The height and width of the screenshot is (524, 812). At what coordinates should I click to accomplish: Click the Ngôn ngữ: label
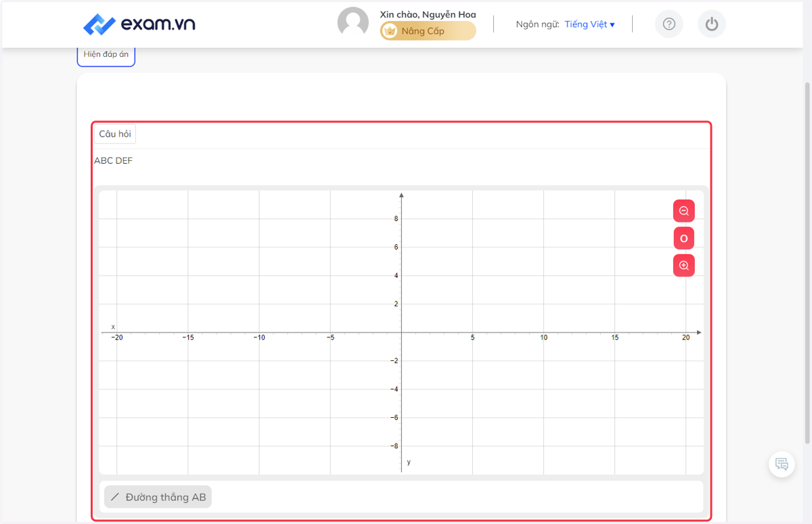(537, 24)
